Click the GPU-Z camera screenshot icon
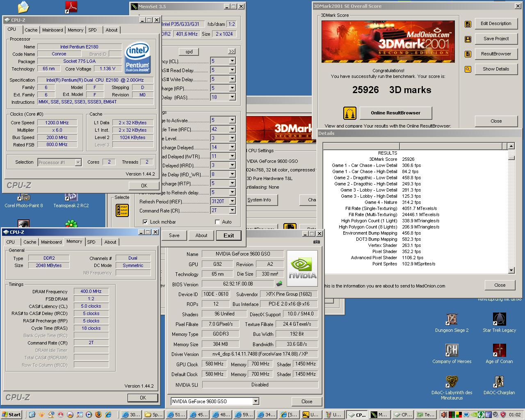525x420 pixels. tap(316, 242)
